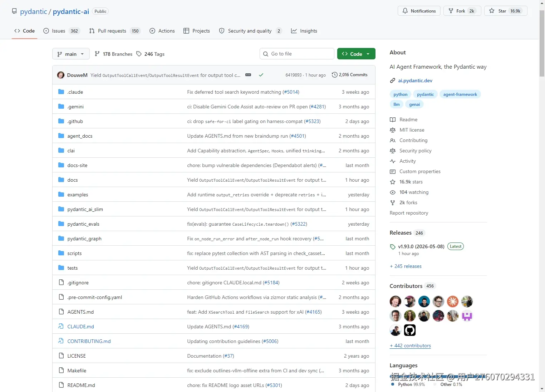The width and height of the screenshot is (545, 392).
Task: Click the repository icon beside pydantic
Action: [x=14, y=11]
